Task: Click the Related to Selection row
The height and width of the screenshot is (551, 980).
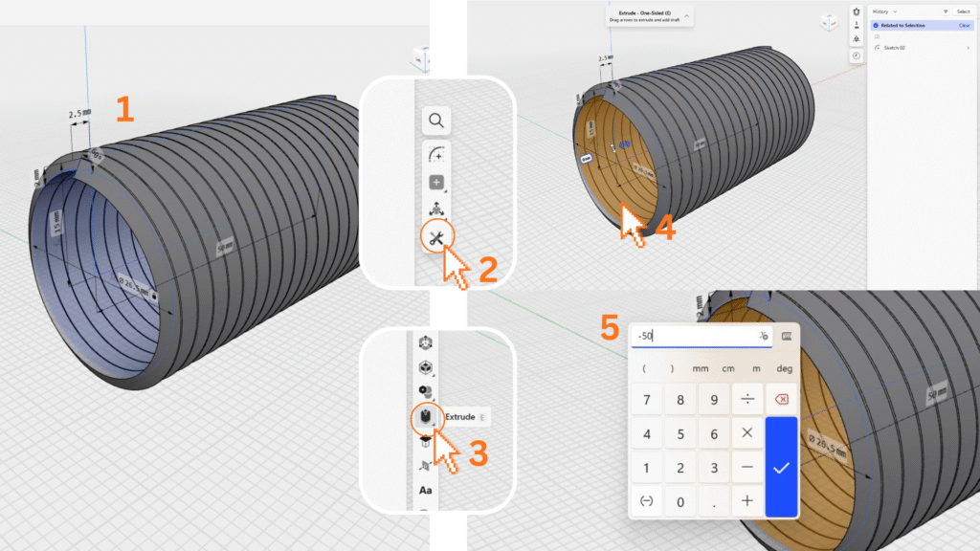Action: pos(909,25)
